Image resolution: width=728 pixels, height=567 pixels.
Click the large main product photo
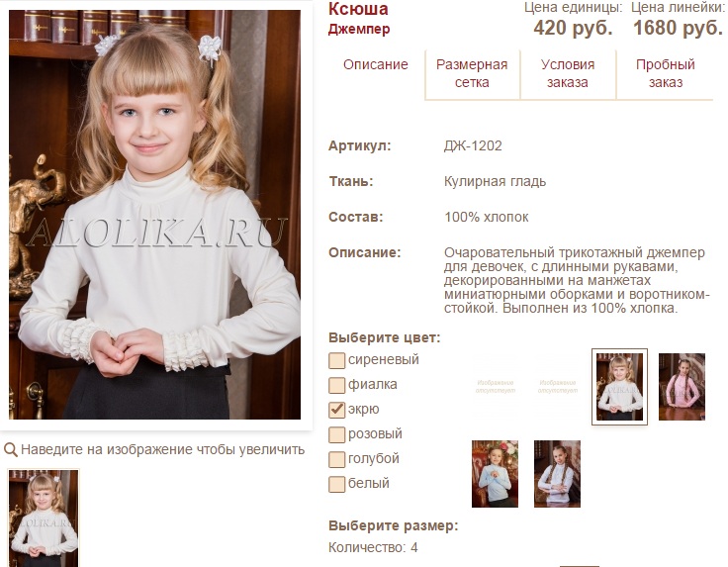click(154, 215)
